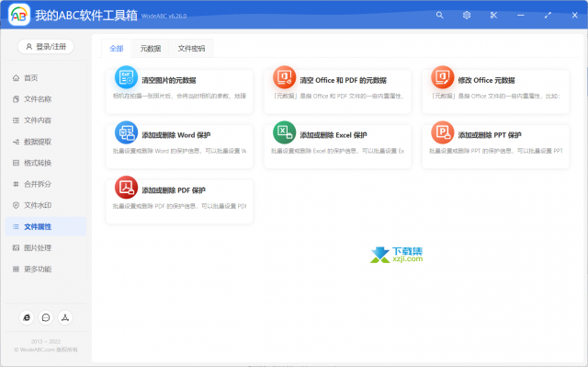Screen dimensions: 588x367
Task: Click hash icon beside 合并拆分
Action: pyautogui.click(x=16, y=184)
